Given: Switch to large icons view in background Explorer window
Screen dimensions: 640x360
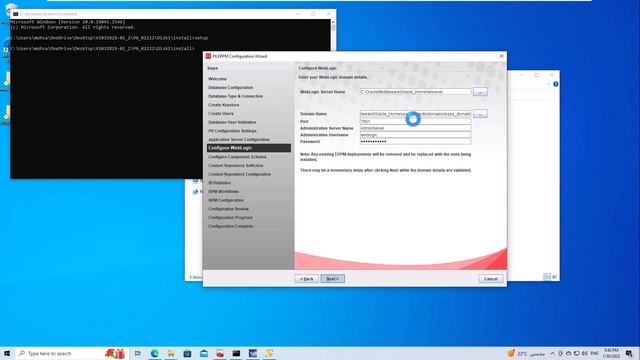Looking at the screenshot, I should pos(554,277).
